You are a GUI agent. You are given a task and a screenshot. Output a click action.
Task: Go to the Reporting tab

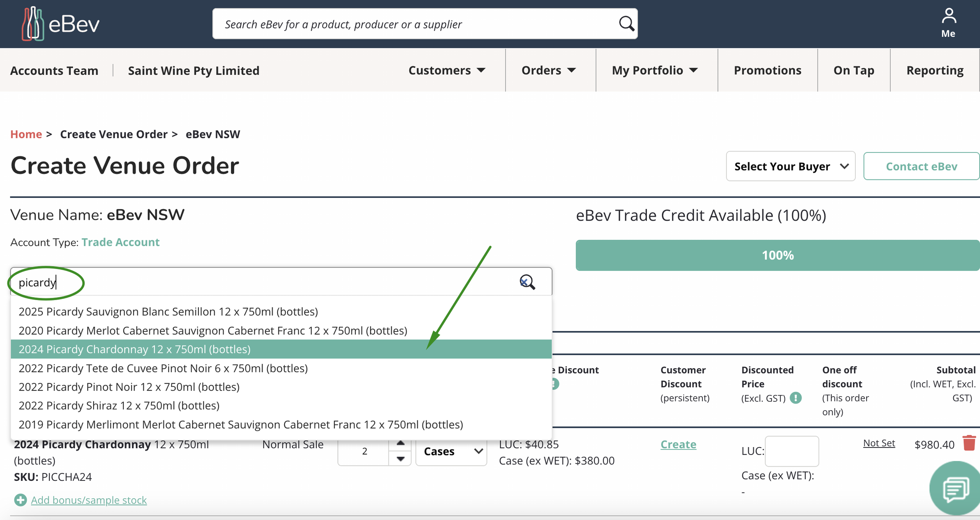coord(935,71)
